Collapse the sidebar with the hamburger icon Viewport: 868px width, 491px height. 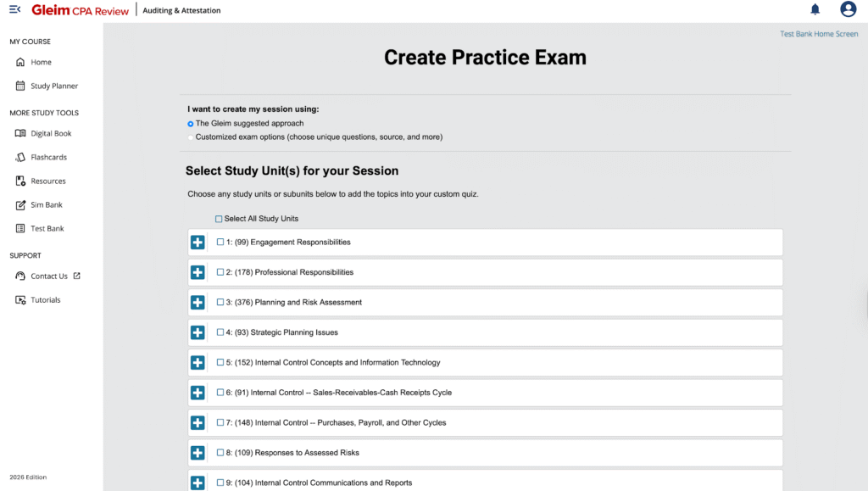(14, 9)
